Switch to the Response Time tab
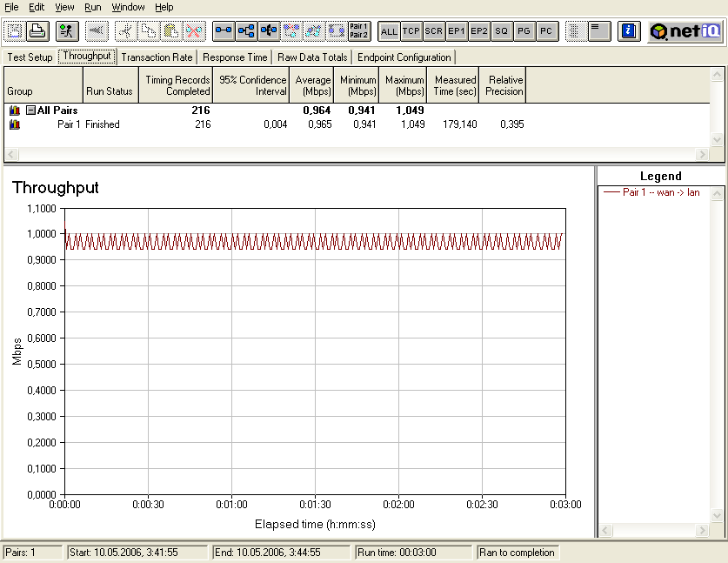 pyautogui.click(x=235, y=57)
